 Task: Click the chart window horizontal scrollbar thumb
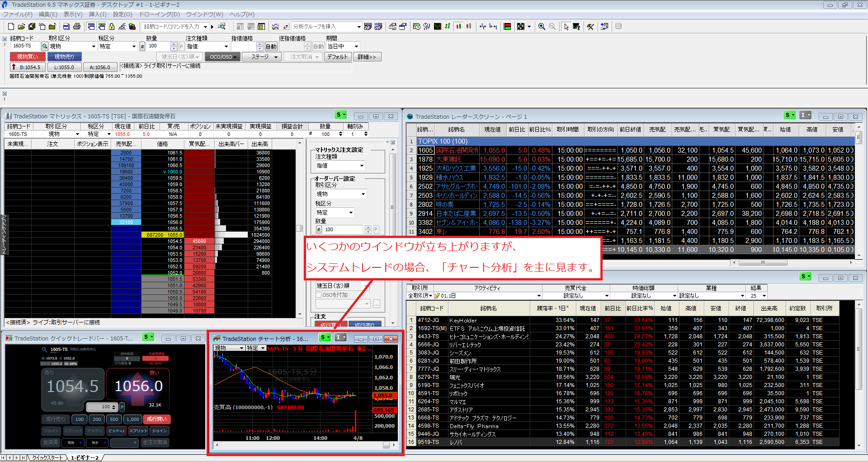[386, 445]
